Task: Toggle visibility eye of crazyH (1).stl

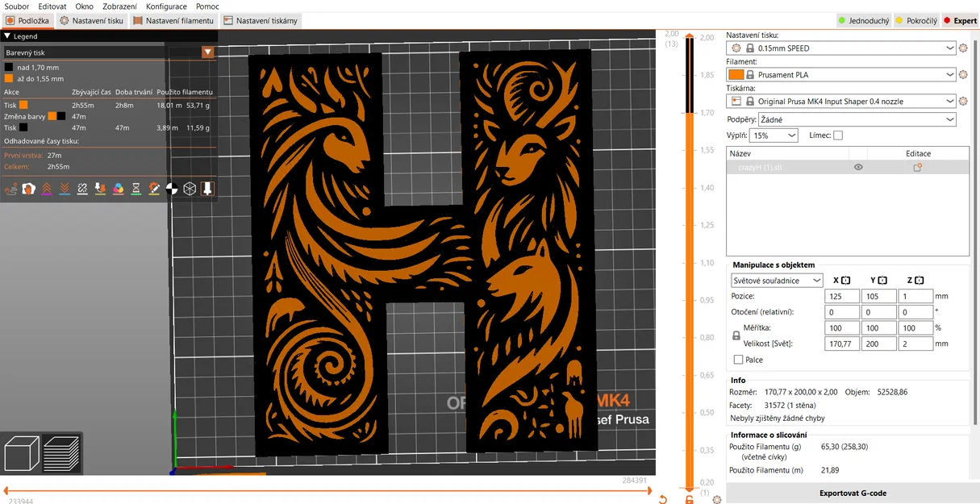Action: click(858, 168)
